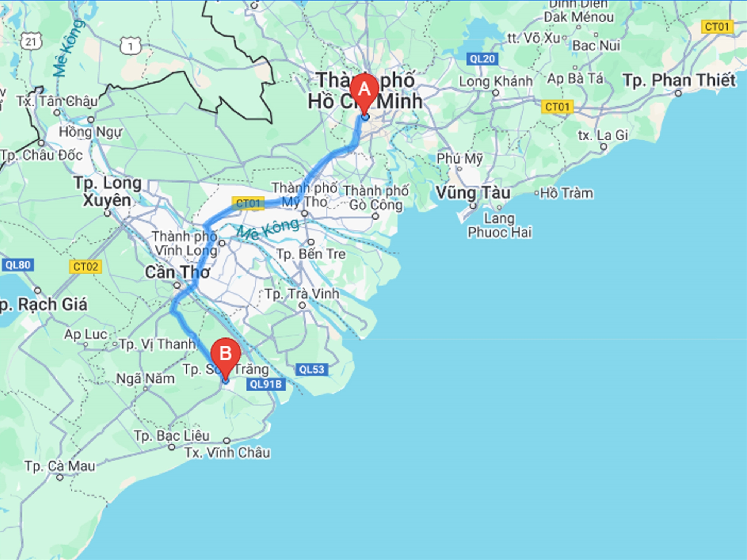Click the Tp. Bạc Liêu label
Image resolution: width=747 pixels, height=560 pixels.
point(172,436)
